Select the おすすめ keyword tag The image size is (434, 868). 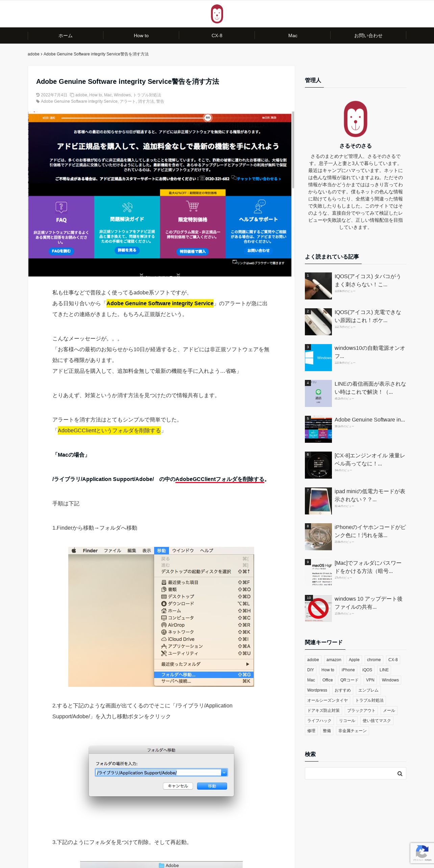click(343, 690)
